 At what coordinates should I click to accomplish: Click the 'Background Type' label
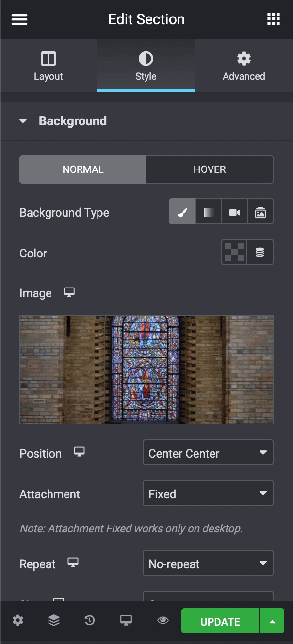point(64,212)
